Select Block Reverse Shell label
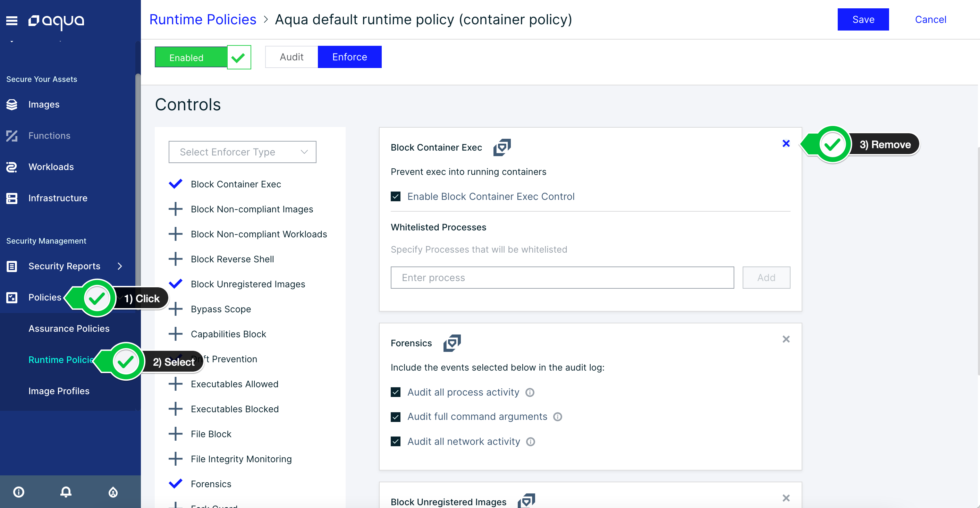 [x=233, y=259]
